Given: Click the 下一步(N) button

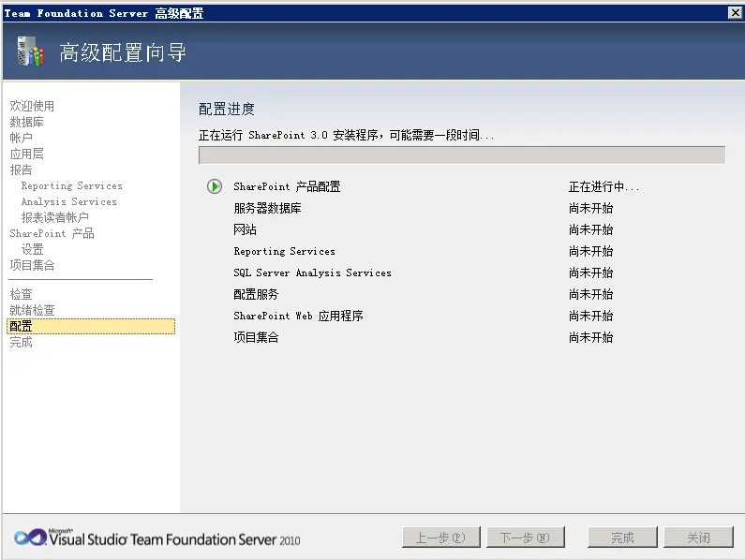Looking at the screenshot, I should point(525,538).
